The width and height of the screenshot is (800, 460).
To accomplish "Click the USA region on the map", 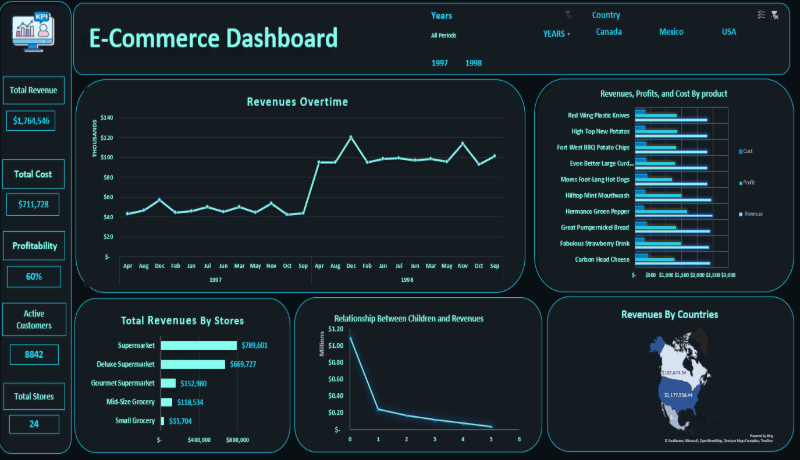I will (x=679, y=396).
